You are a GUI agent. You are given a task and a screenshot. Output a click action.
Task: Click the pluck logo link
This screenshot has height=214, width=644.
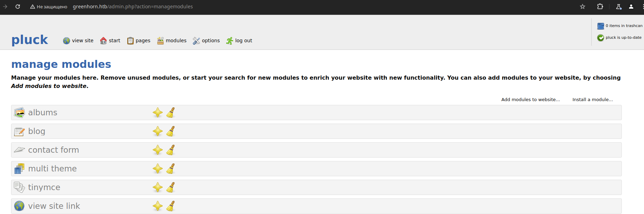click(x=30, y=39)
